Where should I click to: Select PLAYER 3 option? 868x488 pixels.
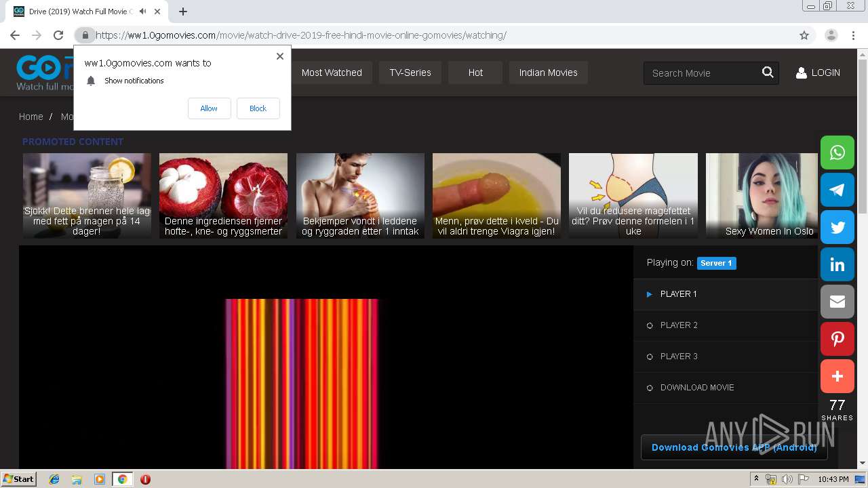click(726, 357)
